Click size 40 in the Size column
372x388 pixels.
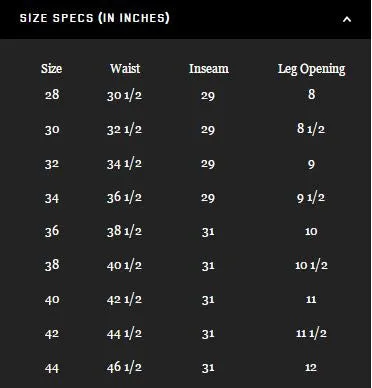tap(52, 300)
